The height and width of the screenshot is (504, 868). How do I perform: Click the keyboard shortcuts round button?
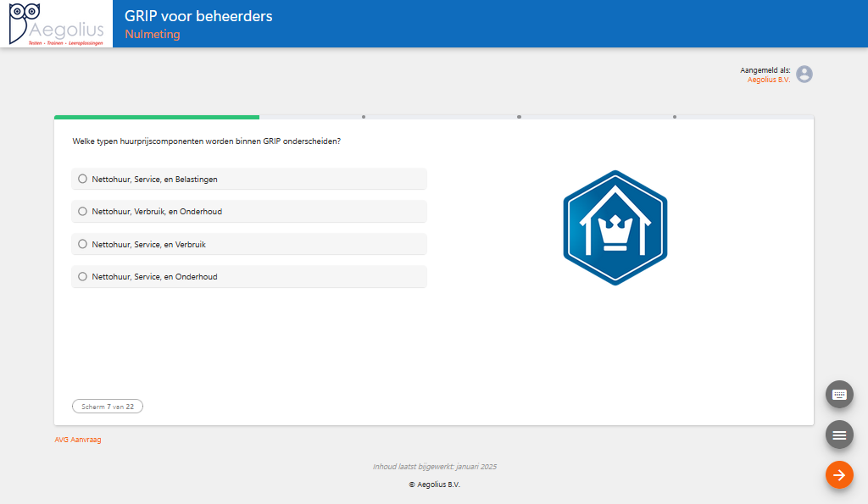pos(839,395)
